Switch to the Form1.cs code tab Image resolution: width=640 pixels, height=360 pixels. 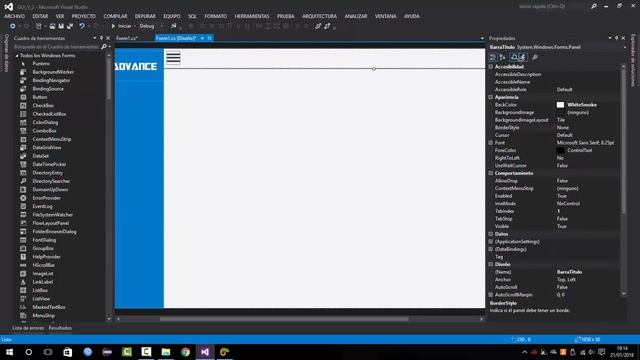[127, 38]
